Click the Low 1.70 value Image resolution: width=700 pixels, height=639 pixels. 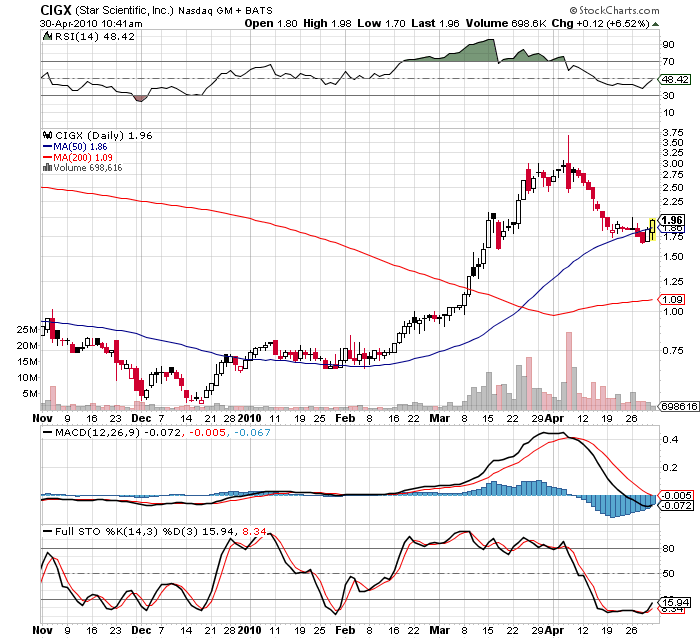381,23
